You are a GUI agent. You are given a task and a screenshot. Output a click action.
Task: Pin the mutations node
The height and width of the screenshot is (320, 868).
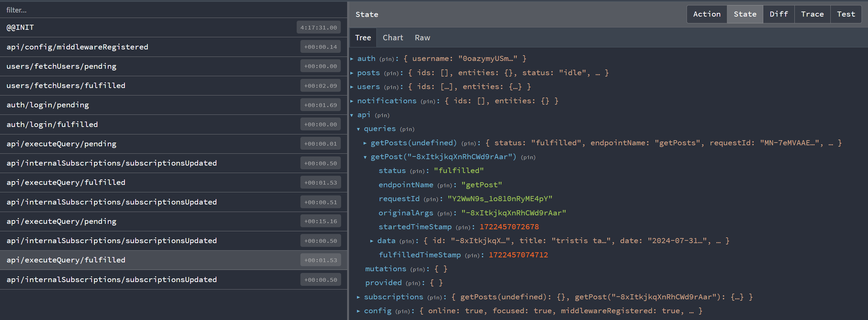pos(418,269)
